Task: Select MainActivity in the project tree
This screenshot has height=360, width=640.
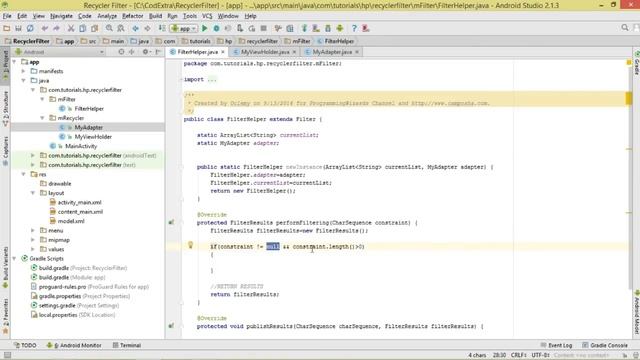Action: click(81, 146)
